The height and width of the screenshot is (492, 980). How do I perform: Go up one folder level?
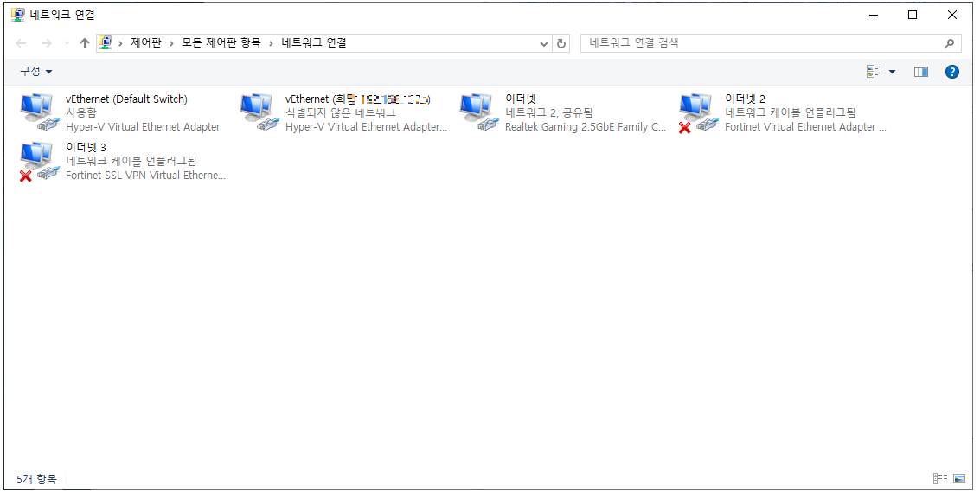click(x=85, y=43)
